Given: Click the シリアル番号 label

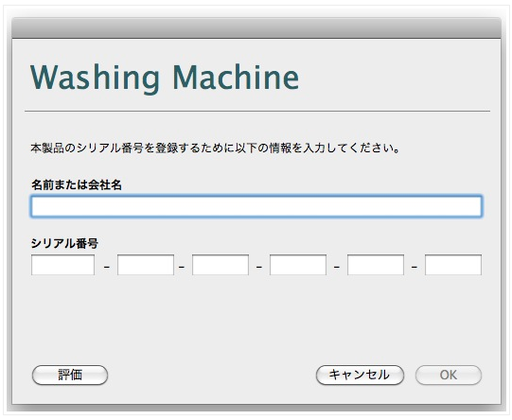Looking at the screenshot, I should click(64, 243).
